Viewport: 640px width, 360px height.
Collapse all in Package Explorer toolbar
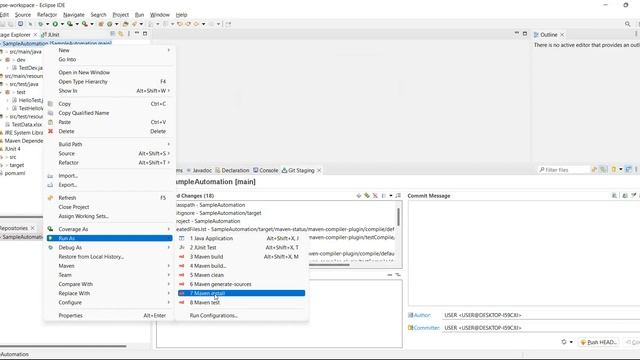point(113,34)
